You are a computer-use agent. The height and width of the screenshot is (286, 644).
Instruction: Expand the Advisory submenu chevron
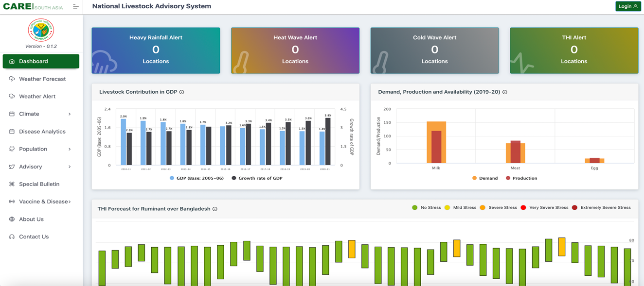[x=70, y=167]
